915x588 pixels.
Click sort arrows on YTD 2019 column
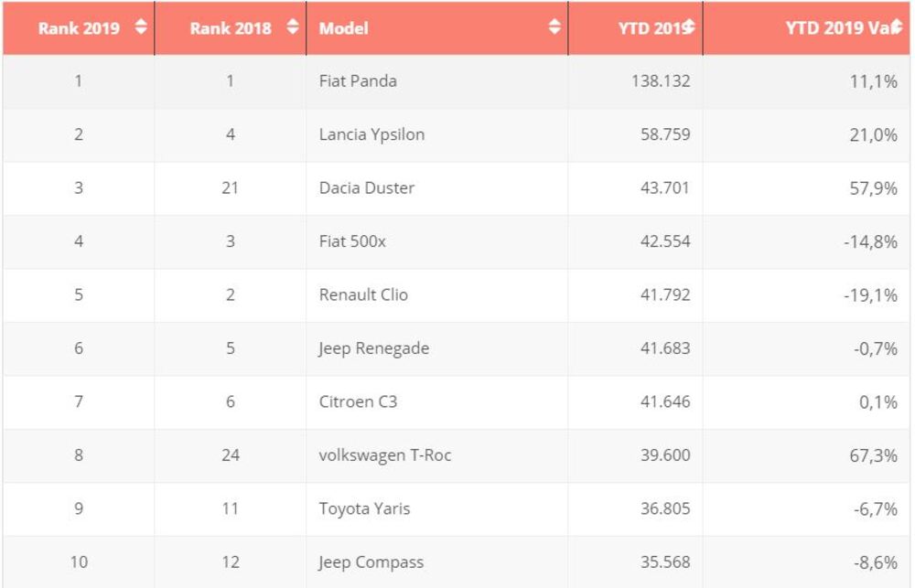coord(688,27)
